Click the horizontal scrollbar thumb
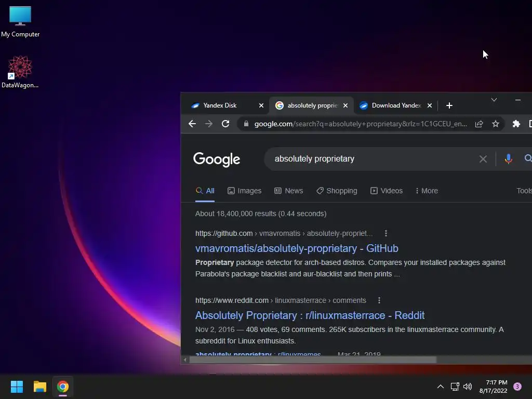This screenshot has height=399, width=532. click(x=312, y=360)
